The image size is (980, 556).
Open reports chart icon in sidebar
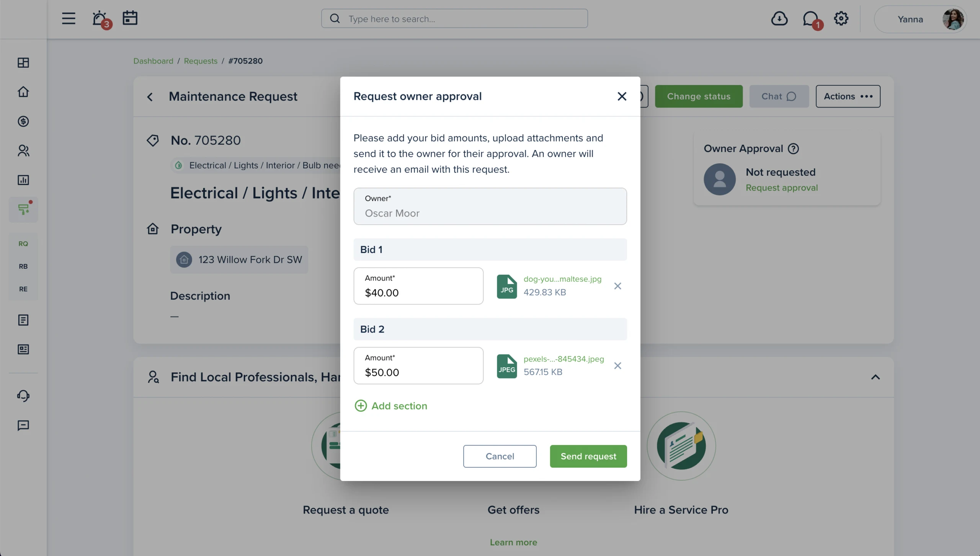[x=23, y=180]
